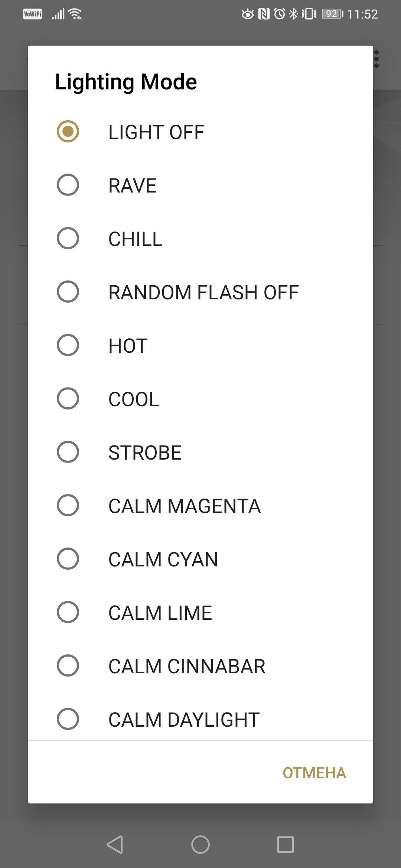This screenshot has height=868, width=401.
Task: Tap the battery indicator icon
Action: (333, 14)
